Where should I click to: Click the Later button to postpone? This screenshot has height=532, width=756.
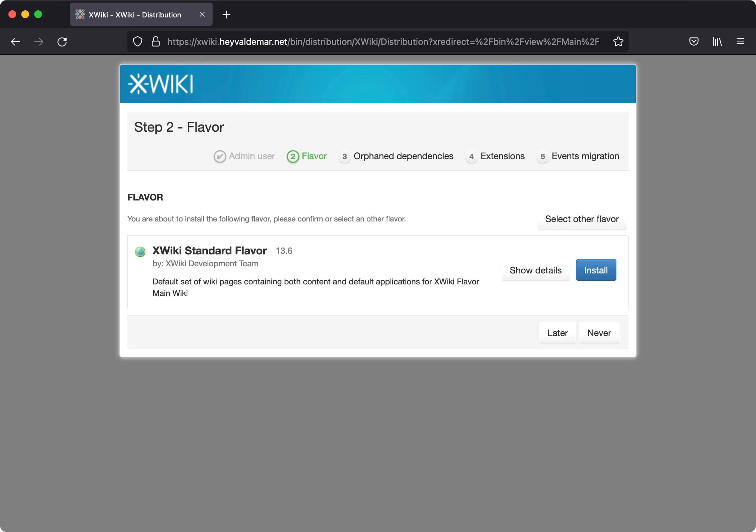click(x=557, y=333)
